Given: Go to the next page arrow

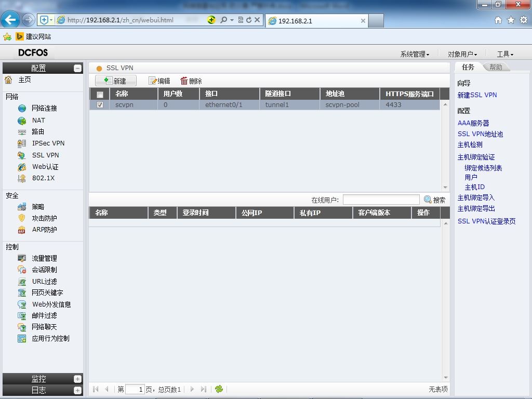Looking at the screenshot, I should point(192,389).
